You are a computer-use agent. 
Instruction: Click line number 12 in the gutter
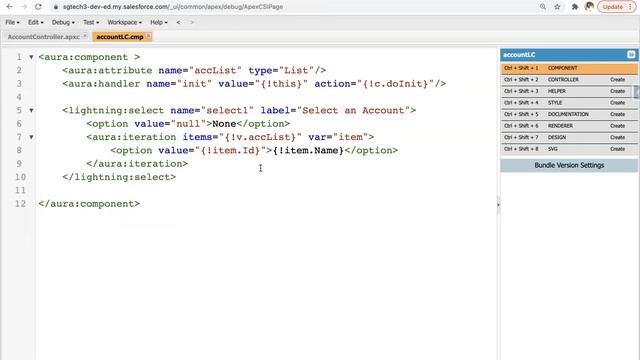point(20,204)
